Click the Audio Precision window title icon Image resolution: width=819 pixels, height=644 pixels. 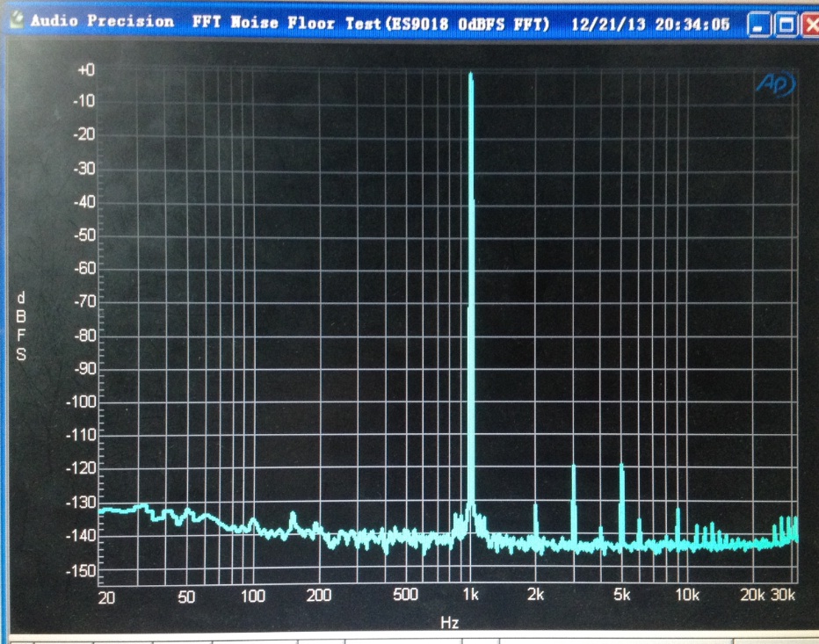coord(16,20)
